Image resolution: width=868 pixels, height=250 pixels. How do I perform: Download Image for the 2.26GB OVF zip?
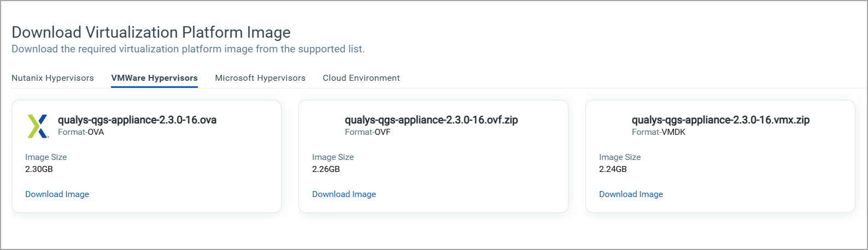point(344,194)
